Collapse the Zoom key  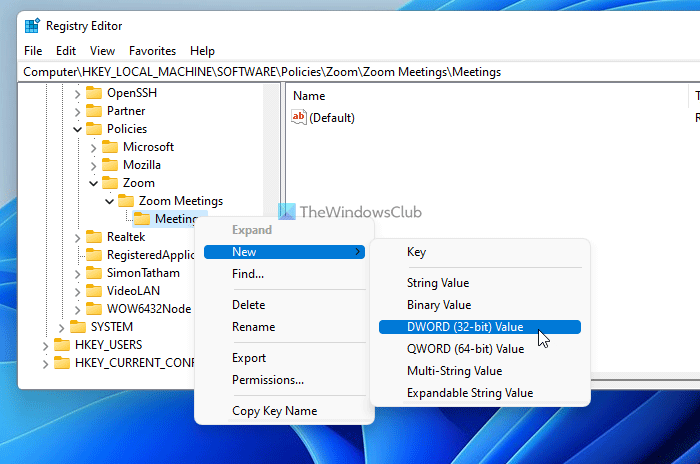93,183
